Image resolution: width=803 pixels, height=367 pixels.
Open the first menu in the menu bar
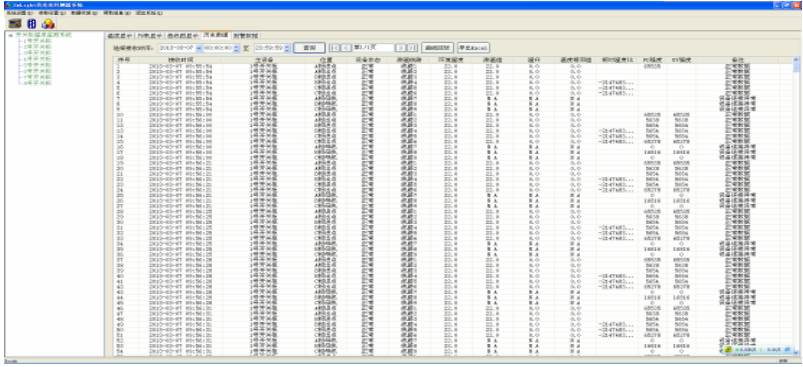pyautogui.click(x=19, y=12)
